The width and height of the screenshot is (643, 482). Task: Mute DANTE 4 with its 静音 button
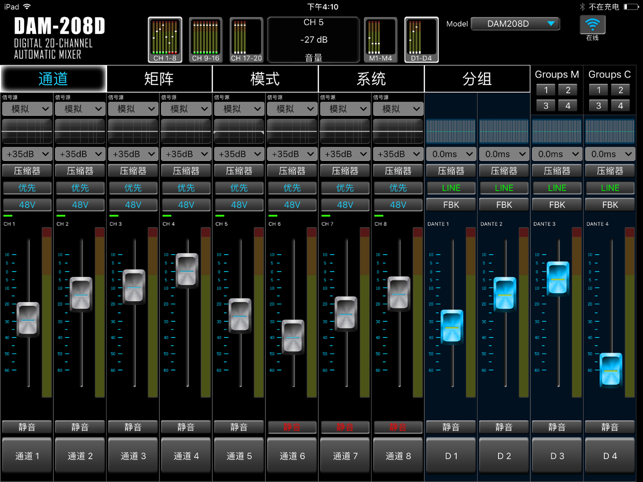click(x=610, y=427)
